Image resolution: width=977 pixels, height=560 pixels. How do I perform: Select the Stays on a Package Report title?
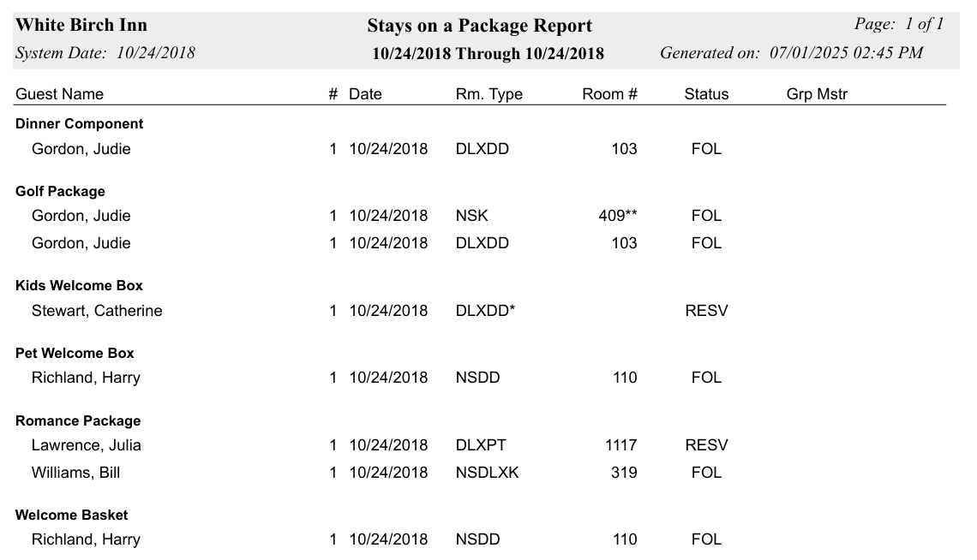click(x=479, y=26)
